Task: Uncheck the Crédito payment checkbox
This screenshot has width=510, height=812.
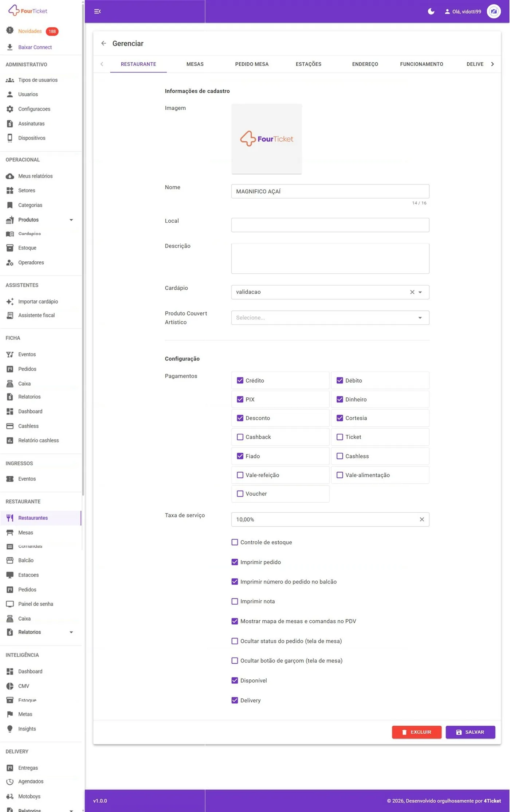Action: coord(240,380)
